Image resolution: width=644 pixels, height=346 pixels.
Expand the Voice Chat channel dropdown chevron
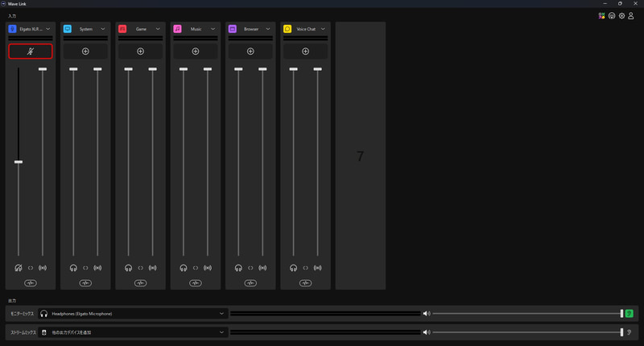[x=324, y=29]
